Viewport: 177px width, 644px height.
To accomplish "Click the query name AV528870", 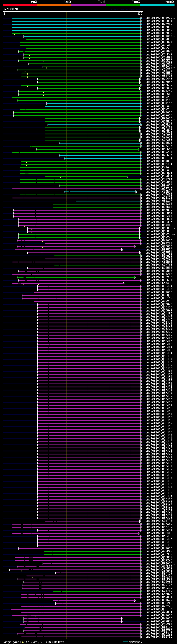I will [x=10, y=9].
